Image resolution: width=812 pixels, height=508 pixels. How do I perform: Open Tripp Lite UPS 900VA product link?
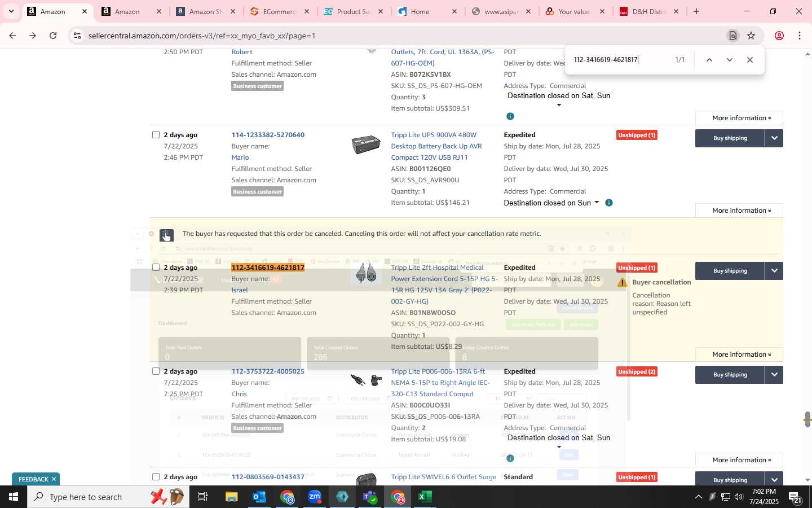click(x=436, y=146)
